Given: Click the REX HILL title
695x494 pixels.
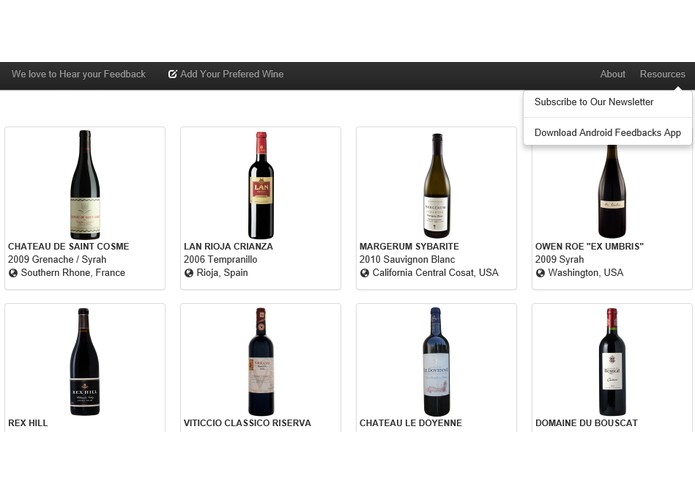Looking at the screenshot, I should click(x=28, y=423).
